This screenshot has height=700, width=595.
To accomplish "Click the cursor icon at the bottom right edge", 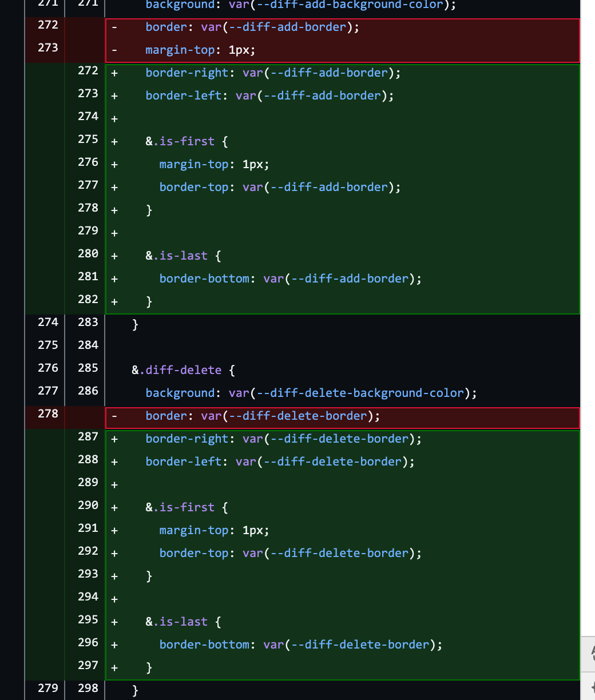I will click(593, 686).
